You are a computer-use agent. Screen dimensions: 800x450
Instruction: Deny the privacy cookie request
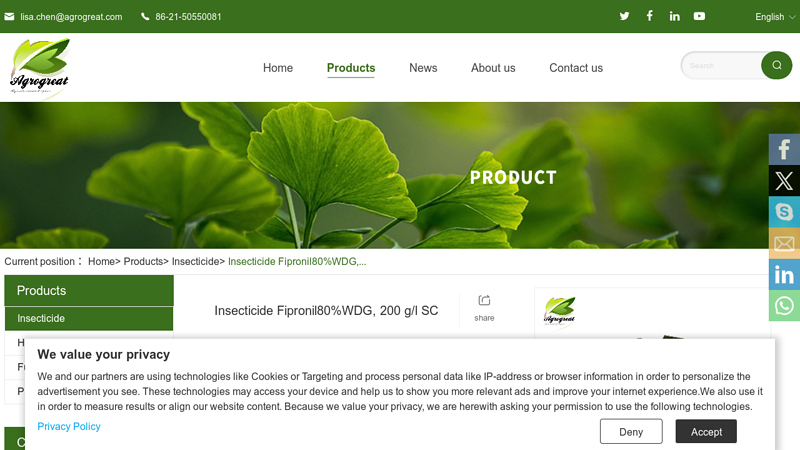(631, 432)
